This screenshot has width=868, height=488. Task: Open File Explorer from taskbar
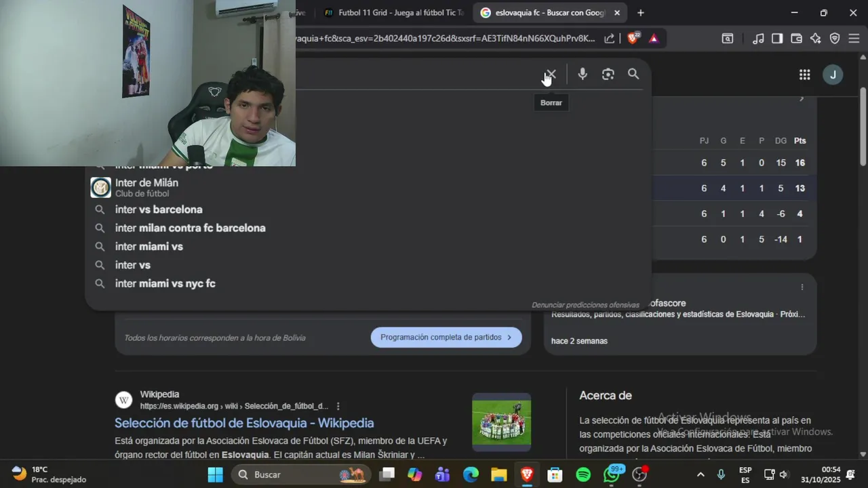pos(498,474)
